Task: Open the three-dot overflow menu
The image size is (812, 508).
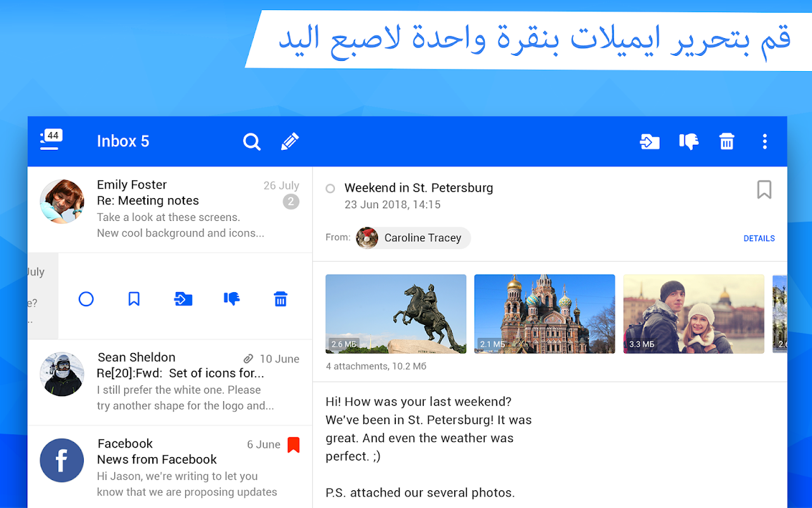Action: click(765, 142)
